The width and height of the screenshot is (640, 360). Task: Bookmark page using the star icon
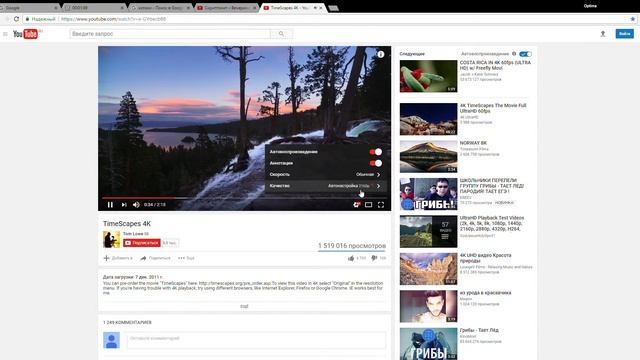coord(633,19)
